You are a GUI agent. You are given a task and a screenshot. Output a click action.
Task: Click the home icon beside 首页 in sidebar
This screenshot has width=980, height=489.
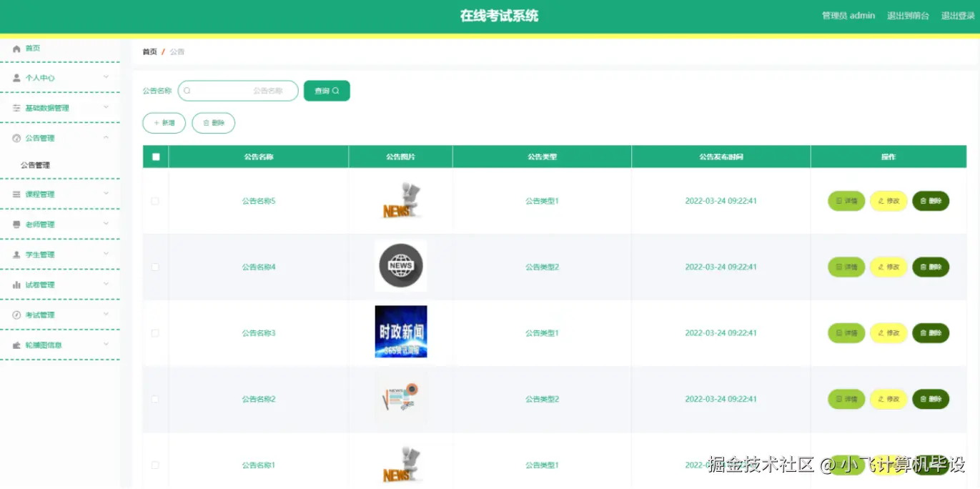coord(16,49)
